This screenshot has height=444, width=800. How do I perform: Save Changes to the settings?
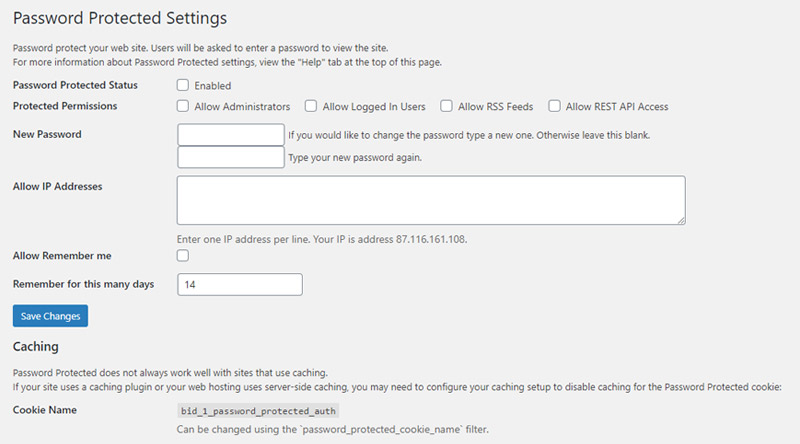[x=51, y=316]
